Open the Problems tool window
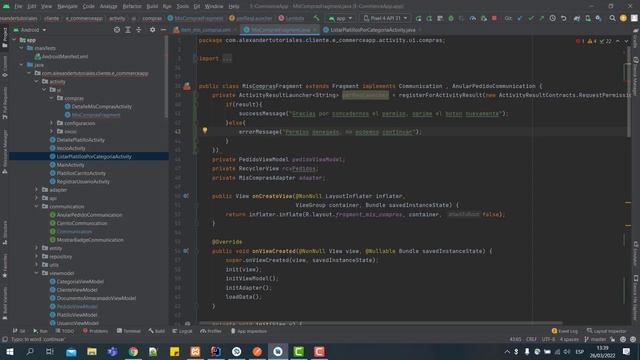Image resolution: width=640 pixels, height=360 pixels. (96, 331)
